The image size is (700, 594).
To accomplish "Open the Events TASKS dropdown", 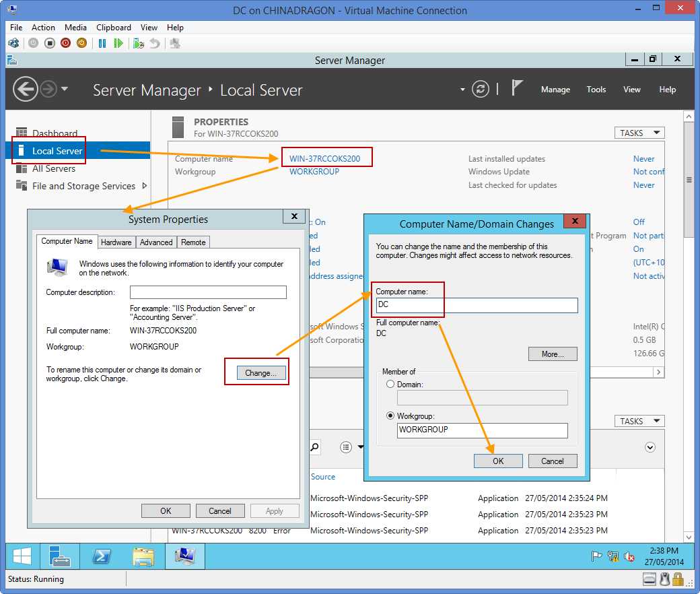I will click(x=639, y=421).
